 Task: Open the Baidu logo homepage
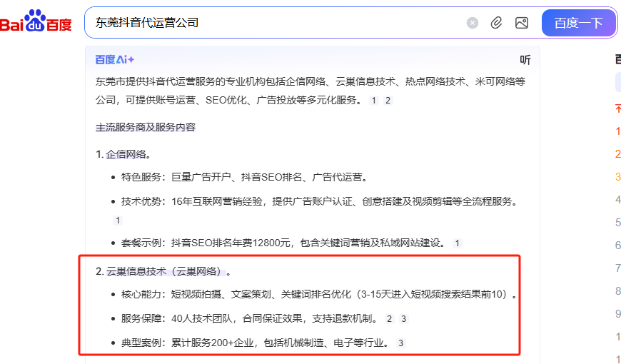coord(36,21)
